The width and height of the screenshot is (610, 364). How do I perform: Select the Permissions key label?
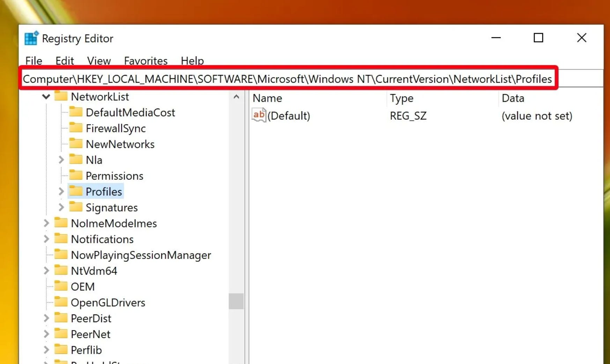pyautogui.click(x=114, y=176)
